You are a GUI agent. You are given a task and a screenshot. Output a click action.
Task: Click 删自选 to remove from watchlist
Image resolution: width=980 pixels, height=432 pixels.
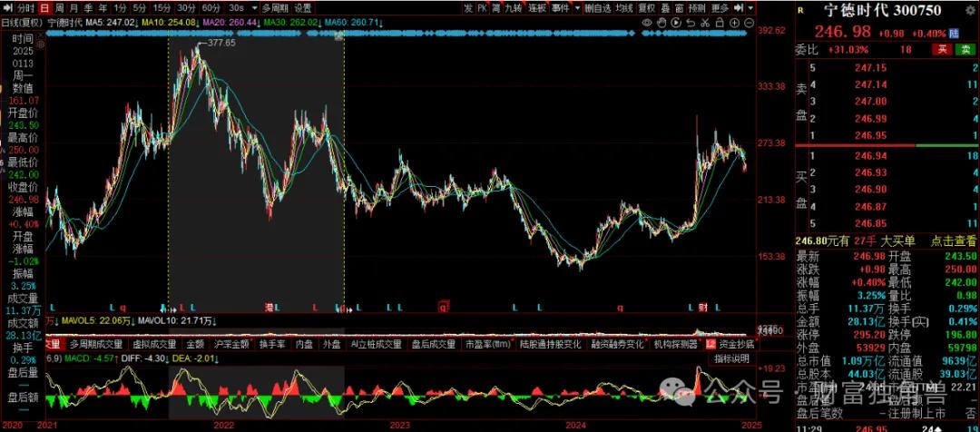coord(598,8)
